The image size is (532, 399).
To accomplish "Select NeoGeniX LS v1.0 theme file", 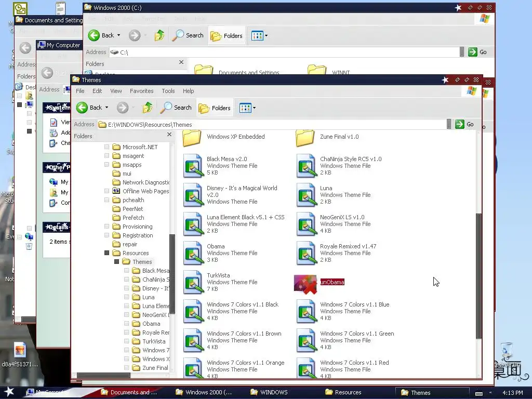I will pos(306,224).
